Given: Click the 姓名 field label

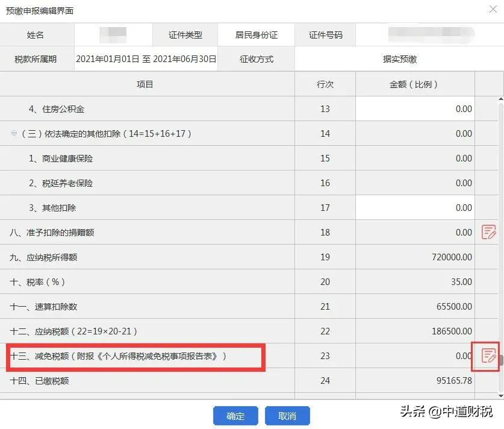Looking at the screenshot, I should [x=35, y=35].
